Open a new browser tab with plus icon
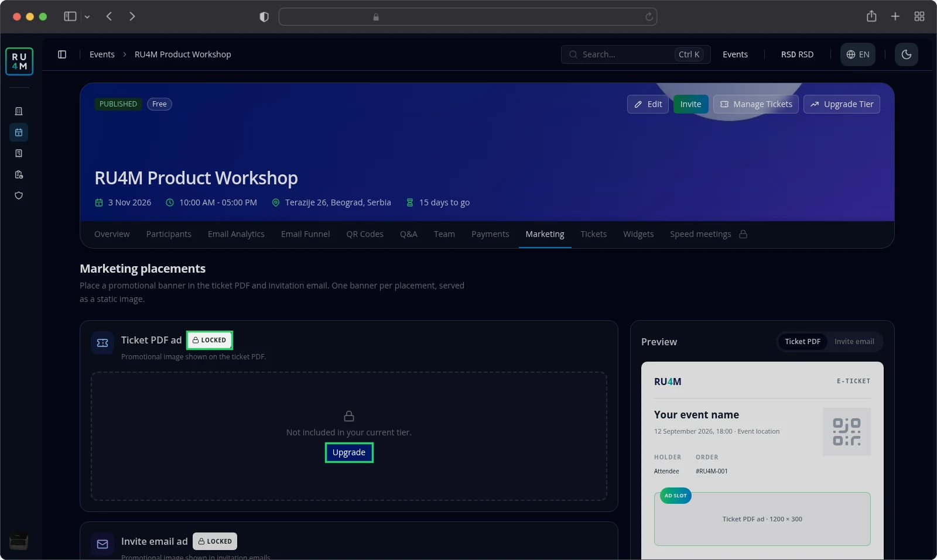 pos(895,16)
